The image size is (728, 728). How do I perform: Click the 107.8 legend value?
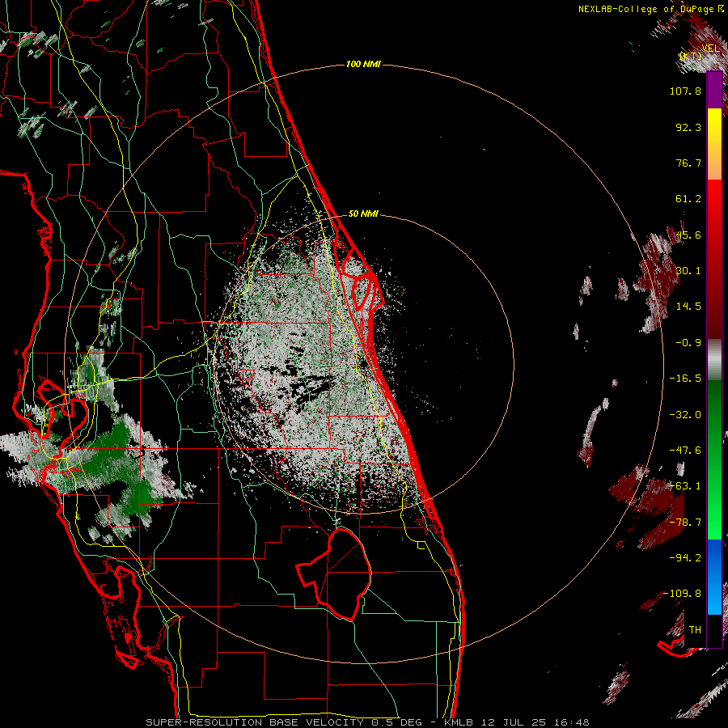685,91
